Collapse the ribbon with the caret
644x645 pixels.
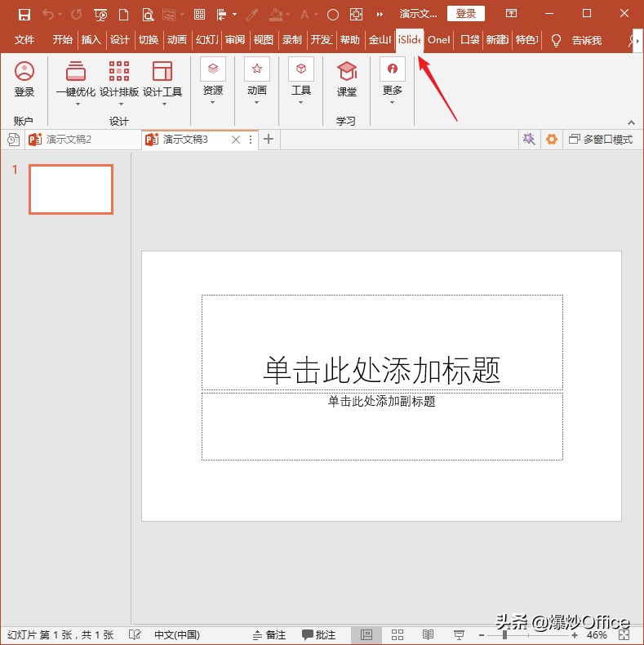(631, 122)
